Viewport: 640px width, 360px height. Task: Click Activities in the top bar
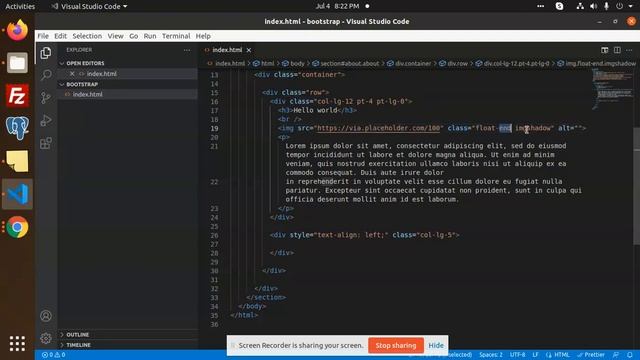coord(20,6)
